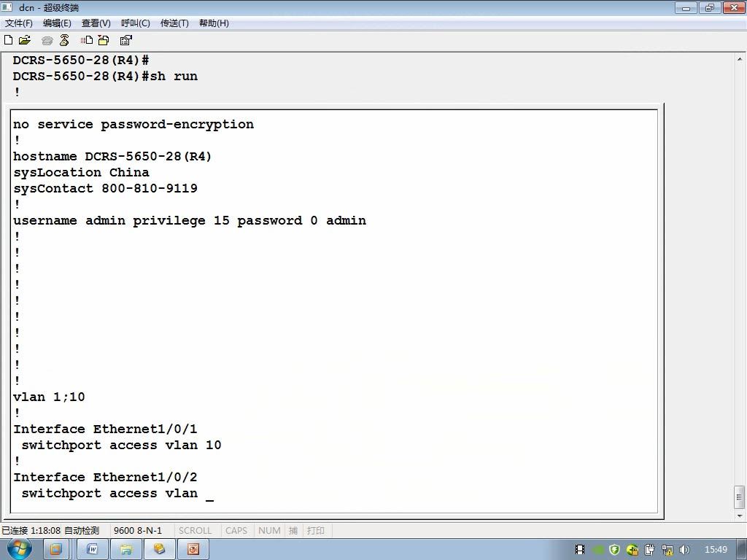Click the 'sysLocation China' line
The image size is (747, 560).
(81, 172)
